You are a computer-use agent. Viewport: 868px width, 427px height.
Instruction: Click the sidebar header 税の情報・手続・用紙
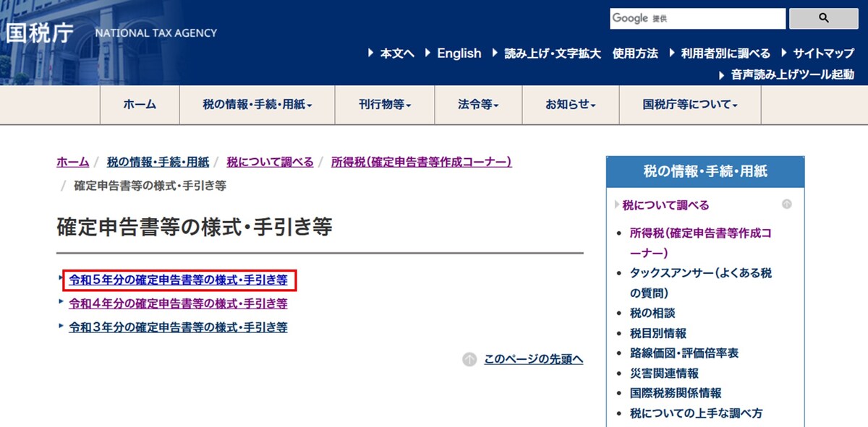pyautogui.click(x=705, y=172)
